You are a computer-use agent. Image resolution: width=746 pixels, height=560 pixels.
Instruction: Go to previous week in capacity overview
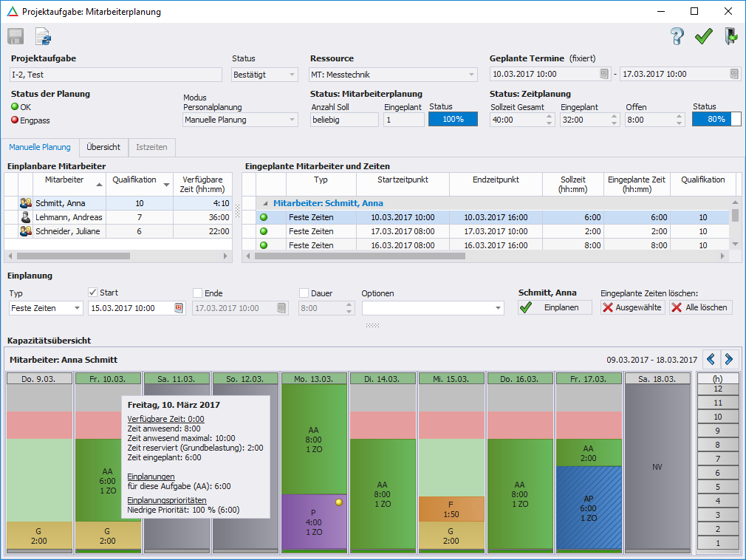[x=711, y=359]
